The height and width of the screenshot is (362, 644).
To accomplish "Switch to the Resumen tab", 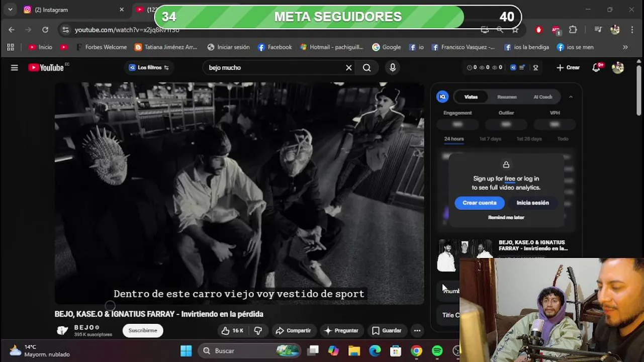I will (x=507, y=97).
